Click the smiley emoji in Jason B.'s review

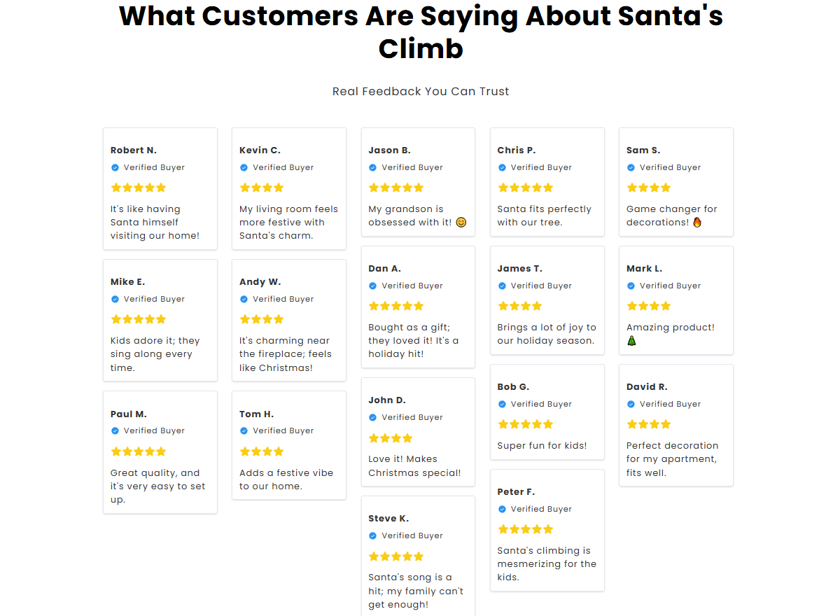coord(461,223)
